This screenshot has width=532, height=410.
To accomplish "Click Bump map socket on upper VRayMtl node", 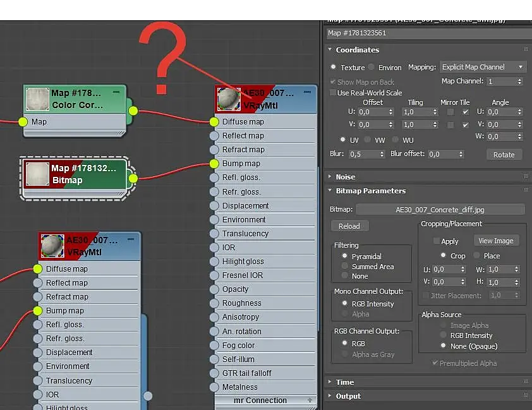I will click(x=214, y=164).
